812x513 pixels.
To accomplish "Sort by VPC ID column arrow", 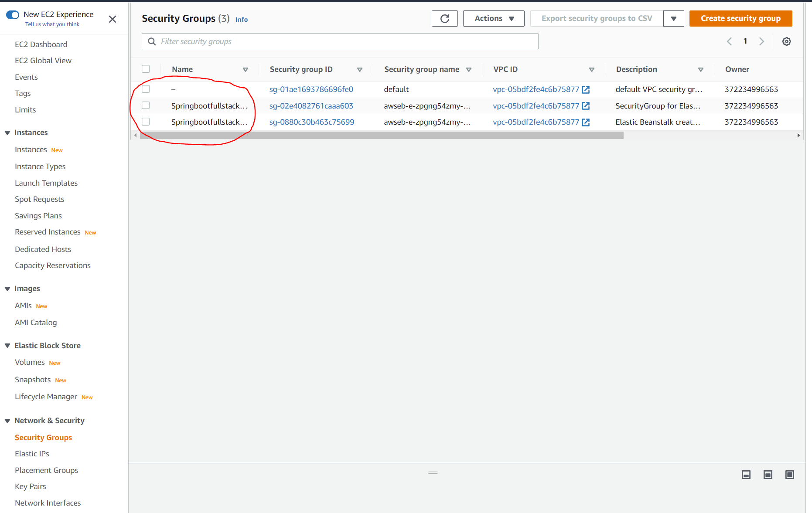I will 592,70.
